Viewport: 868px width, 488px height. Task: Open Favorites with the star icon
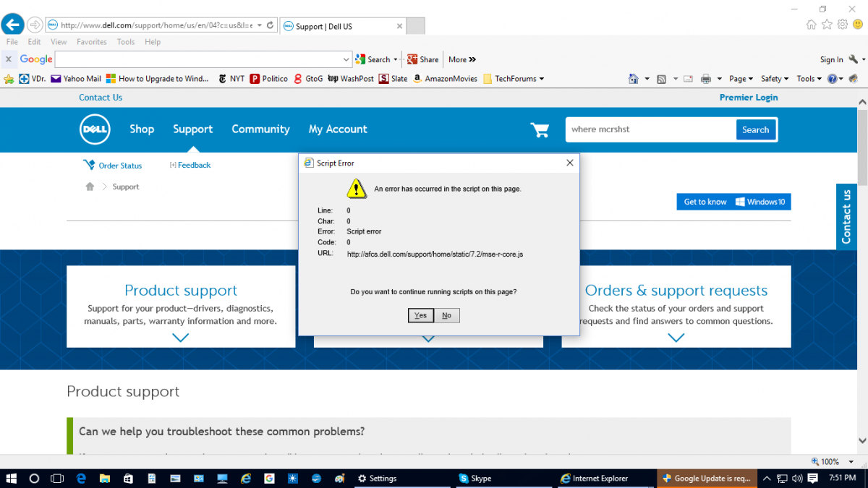[827, 24]
